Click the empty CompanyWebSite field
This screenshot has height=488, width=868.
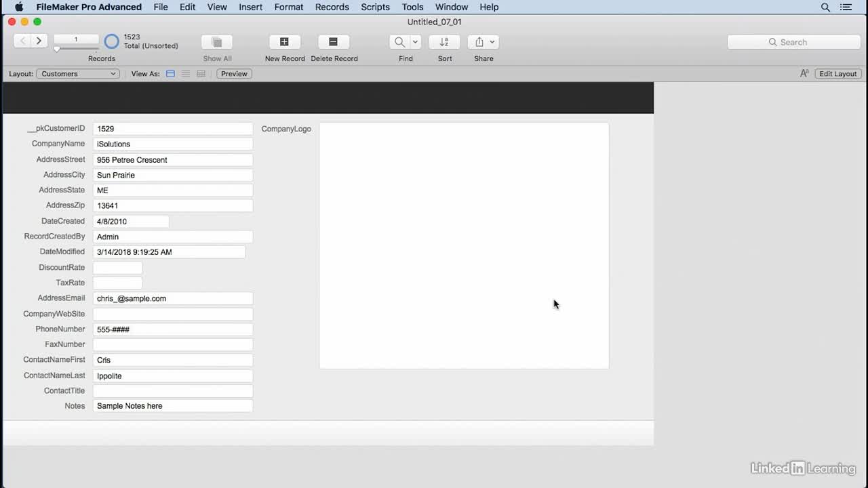click(x=173, y=314)
